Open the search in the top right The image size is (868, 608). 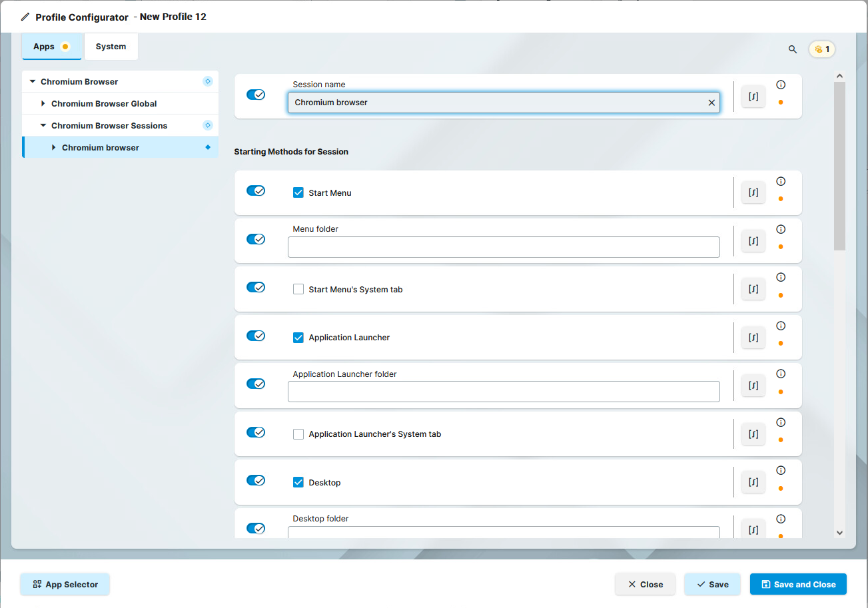click(x=792, y=49)
